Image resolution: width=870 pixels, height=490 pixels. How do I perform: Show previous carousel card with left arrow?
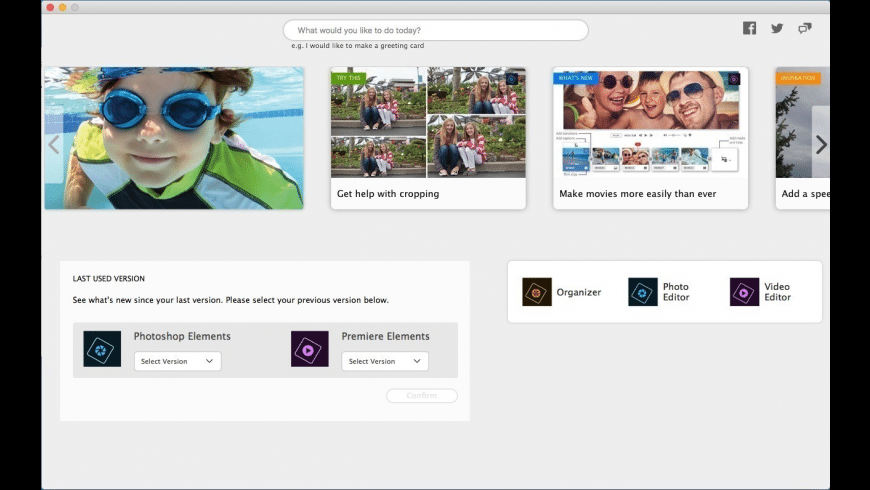click(x=54, y=145)
